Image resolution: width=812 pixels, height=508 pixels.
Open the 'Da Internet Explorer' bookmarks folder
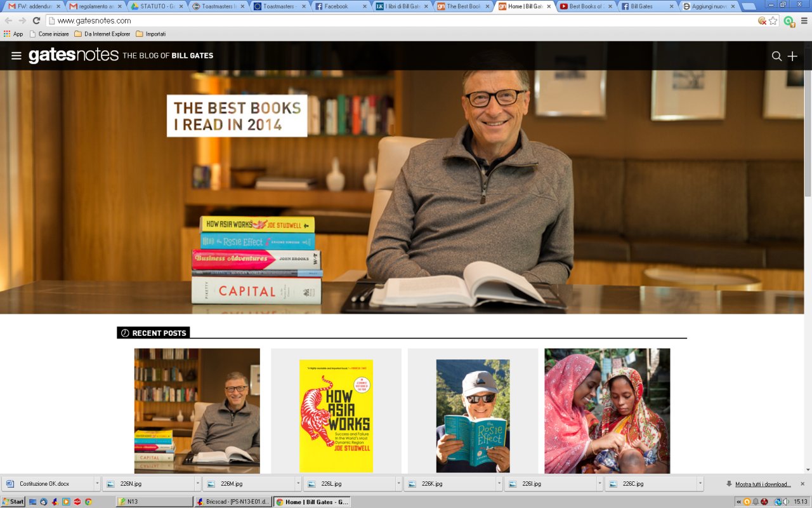click(x=101, y=34)
